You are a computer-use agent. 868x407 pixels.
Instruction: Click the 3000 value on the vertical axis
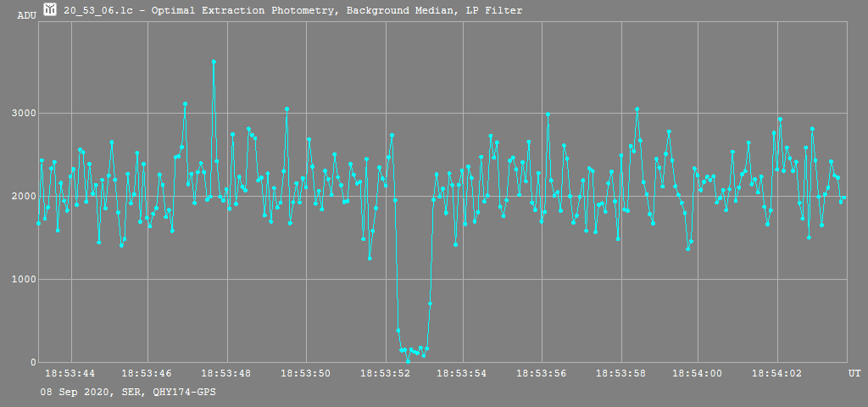[19, 114]
